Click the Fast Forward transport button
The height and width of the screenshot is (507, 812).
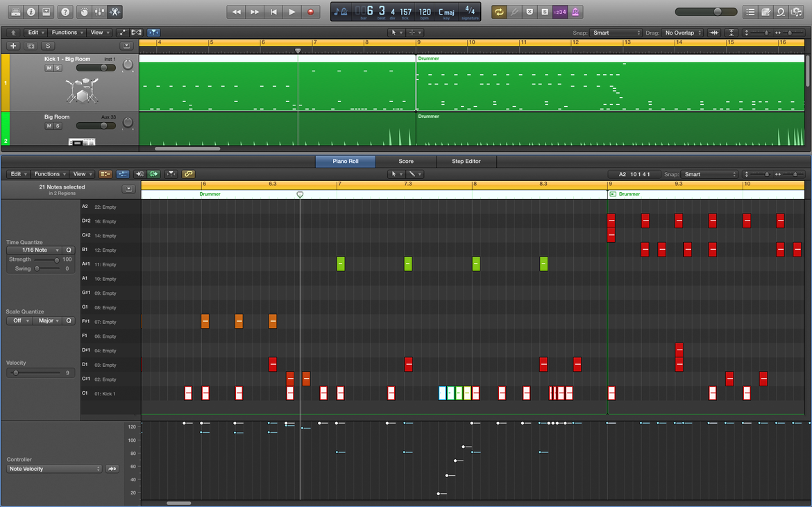[x=255, y=11]
